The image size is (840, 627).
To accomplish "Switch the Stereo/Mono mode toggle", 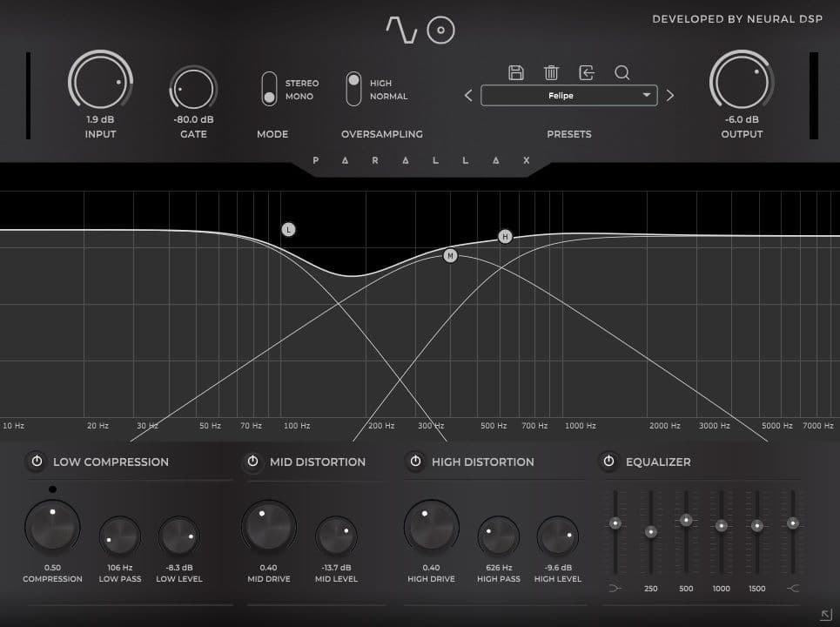I will click(270, 90).
